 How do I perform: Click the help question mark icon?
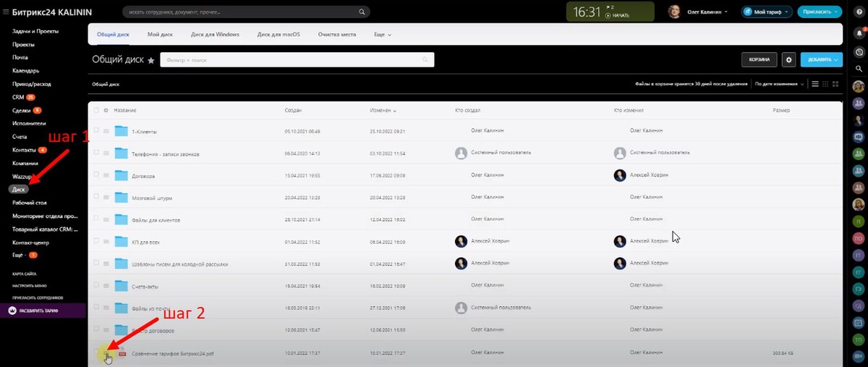tap(859, 12)
